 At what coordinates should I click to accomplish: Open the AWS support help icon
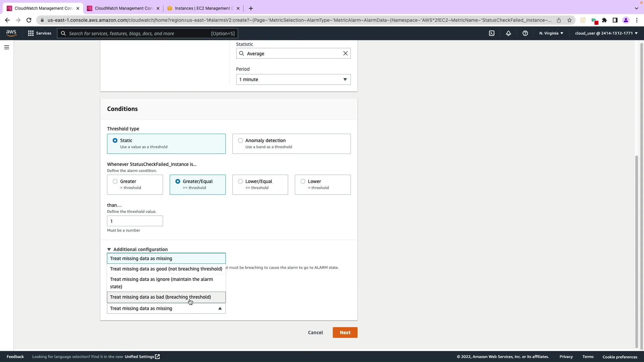tap(525, 33)
